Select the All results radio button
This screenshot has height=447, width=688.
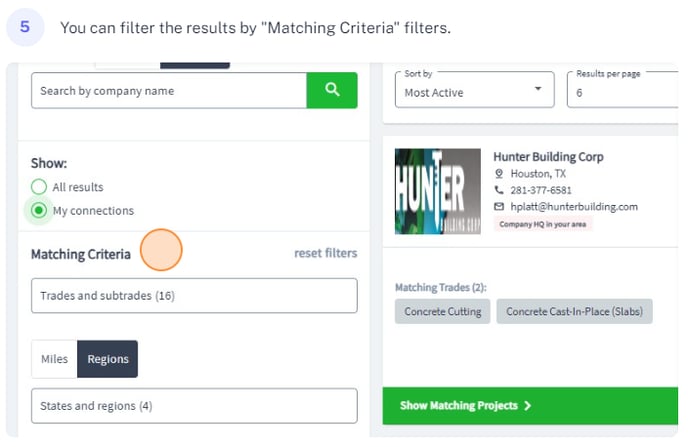pyautogui.click(x=39, y=186)
